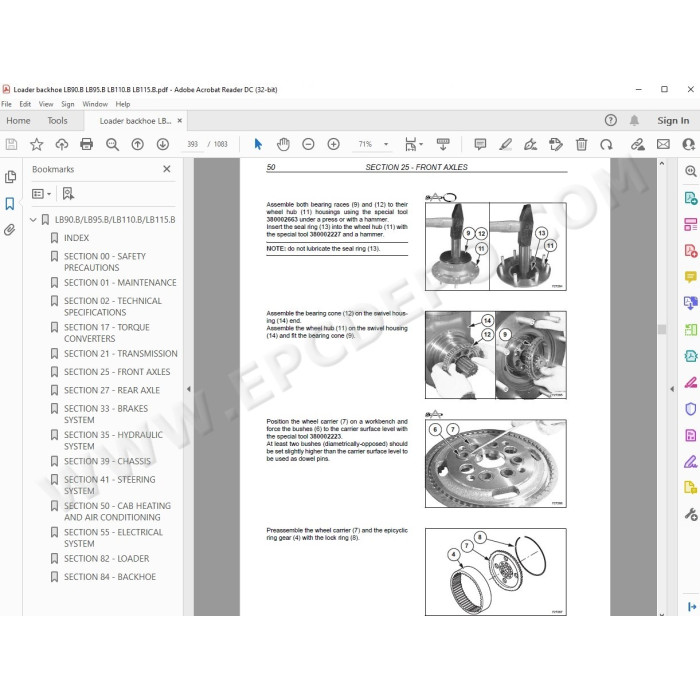700x700 pixels.
Task: Open page thumbnails panel
Action: 10,177
